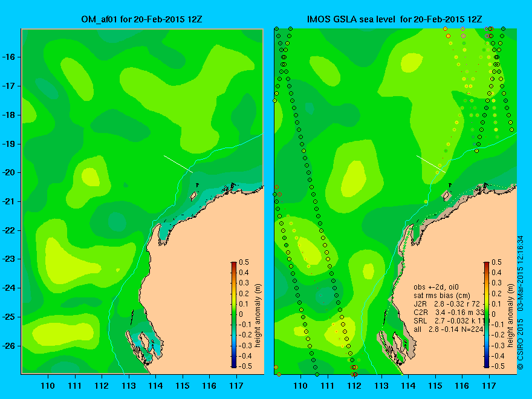The image size is (532, 399).
Task: Select the -25 latitude axis label
Action: pyautogui.click(x=8, y=317)
